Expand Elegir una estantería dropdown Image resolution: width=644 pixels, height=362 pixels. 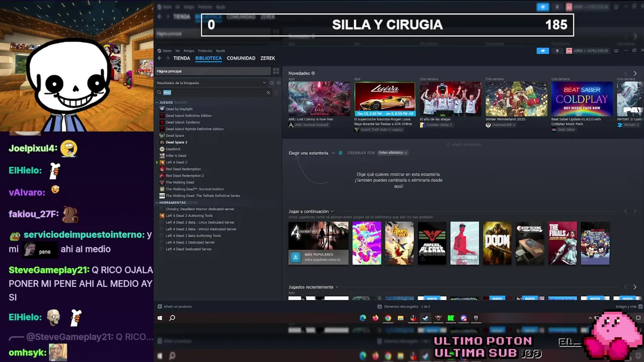point(333,153)
